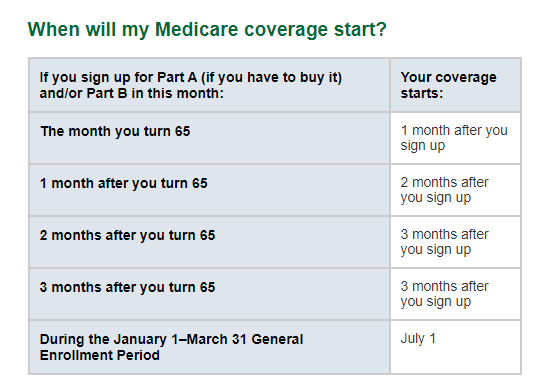The width and height of the screenshot is (534, 385).
Task: Click the word 'Medicare' in the heading
Action: click(197, 29)
